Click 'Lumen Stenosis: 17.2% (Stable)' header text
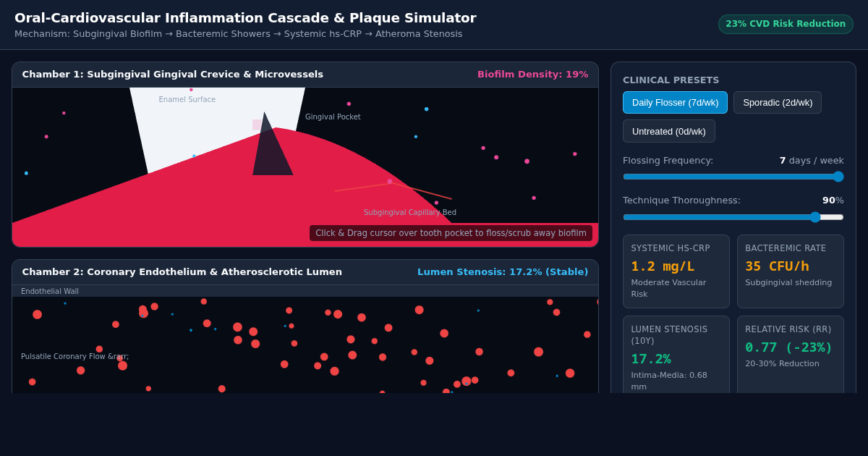The height and width of the screenshot is (456, 868). tap(503, 272)
